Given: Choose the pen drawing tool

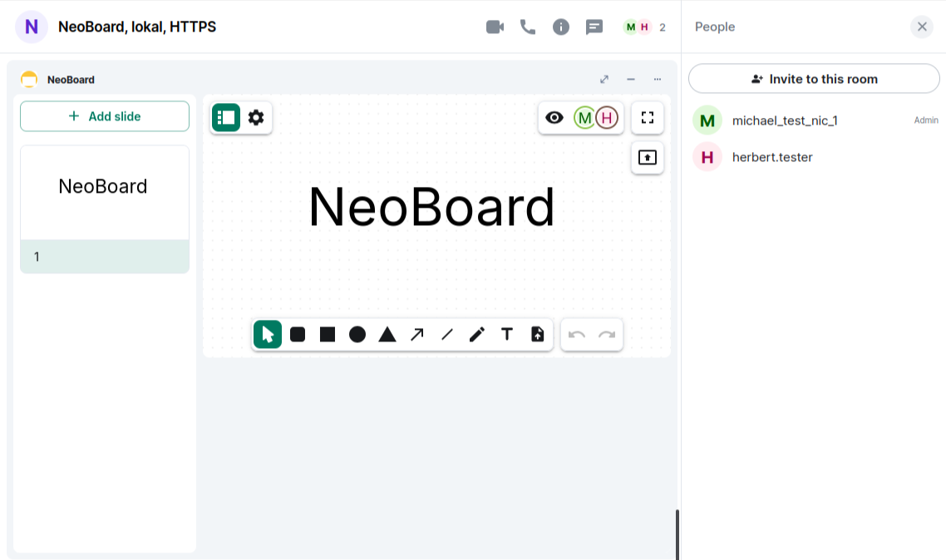Looking at the screenshot, I should click(477, 335).
